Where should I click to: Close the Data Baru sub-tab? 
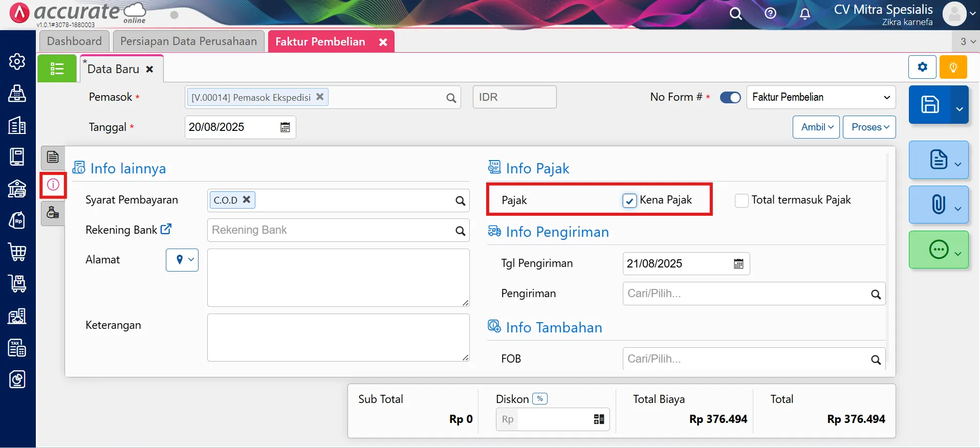pyautogui.click(x=149, y=69)
